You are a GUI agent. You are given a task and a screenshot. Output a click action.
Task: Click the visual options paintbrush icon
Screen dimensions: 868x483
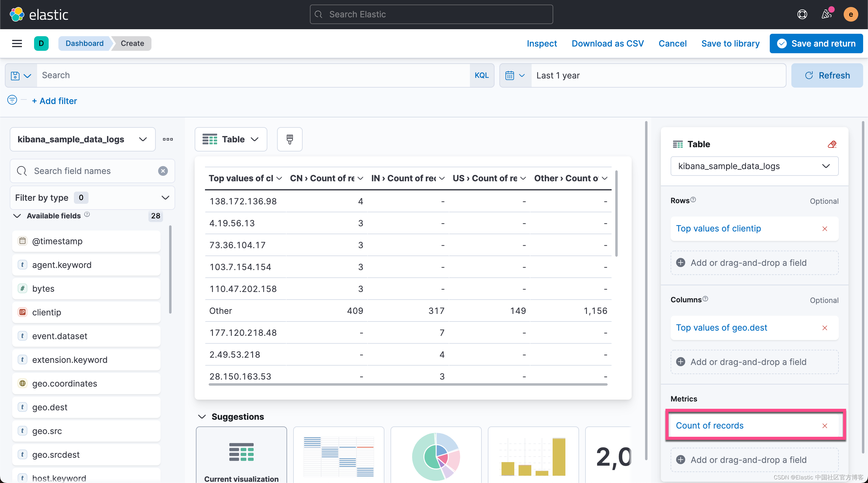tap(290, 139)
